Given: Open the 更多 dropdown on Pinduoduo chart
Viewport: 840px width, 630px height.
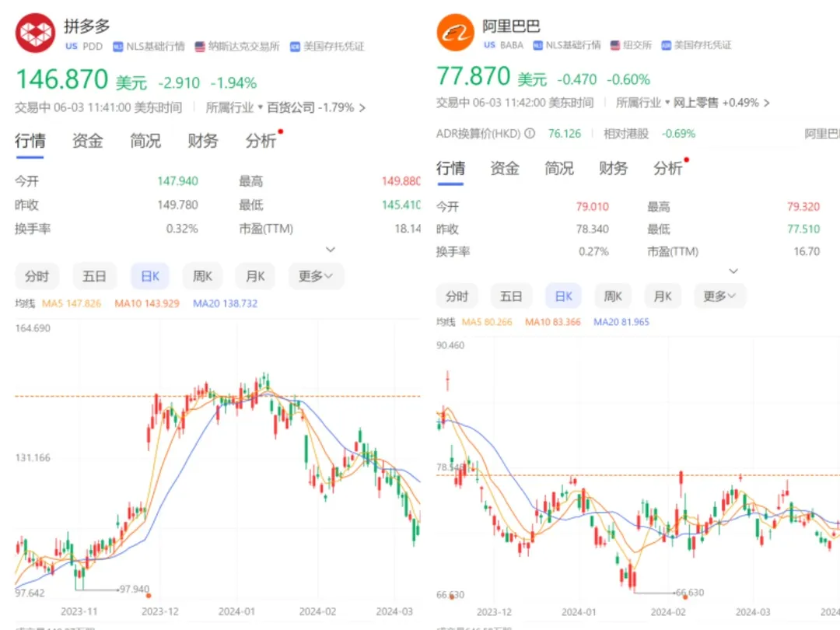Looking at the screenshot, I should pyautogui.click(x=316, y=276).
